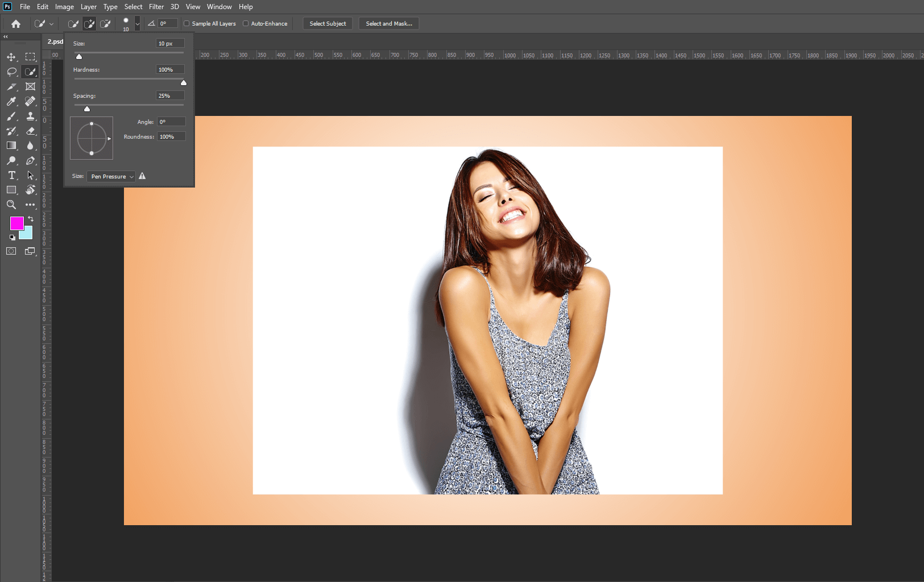Viewport: 924px width, 582px height.
Task: Select the Eraser tool
Action: 31,131
